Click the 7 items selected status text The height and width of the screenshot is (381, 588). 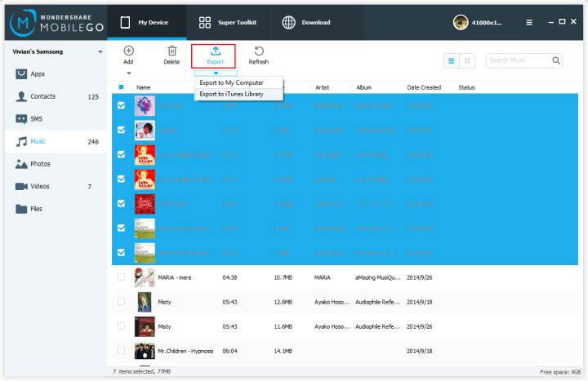click(x=142, y=371)
